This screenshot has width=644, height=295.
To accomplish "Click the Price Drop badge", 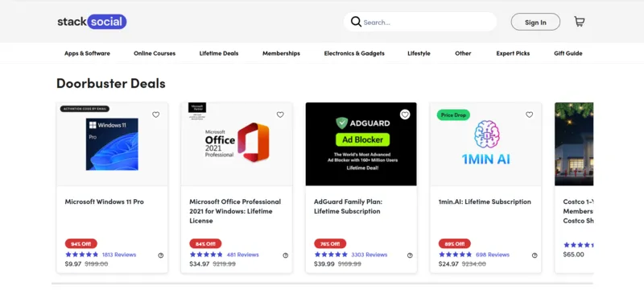I will tap(453, 115).
